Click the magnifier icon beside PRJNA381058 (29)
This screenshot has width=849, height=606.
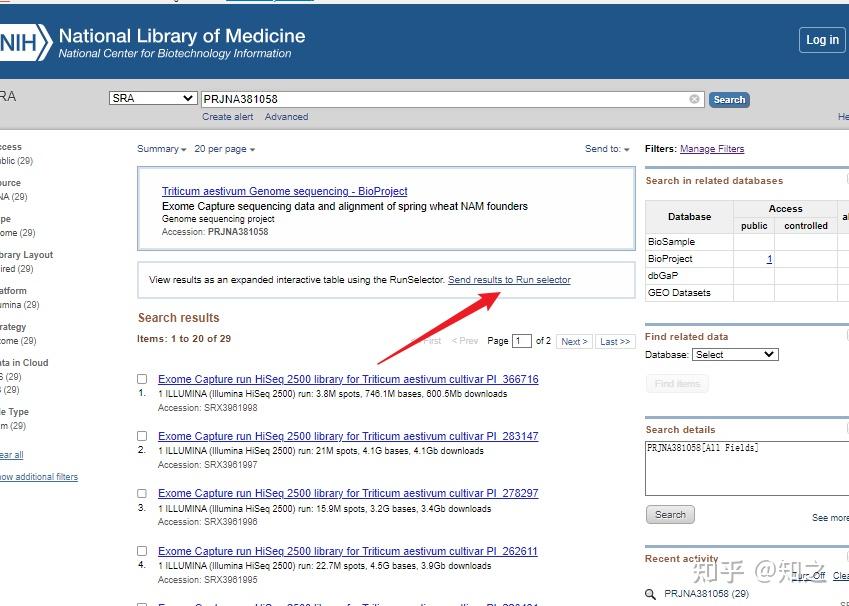tap(650, 594)
